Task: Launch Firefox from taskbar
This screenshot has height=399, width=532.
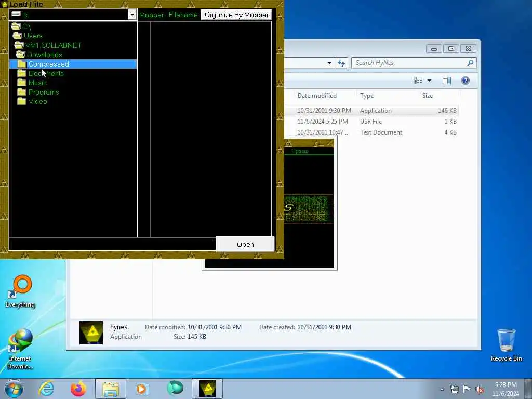Action: (x=78, y=389)
